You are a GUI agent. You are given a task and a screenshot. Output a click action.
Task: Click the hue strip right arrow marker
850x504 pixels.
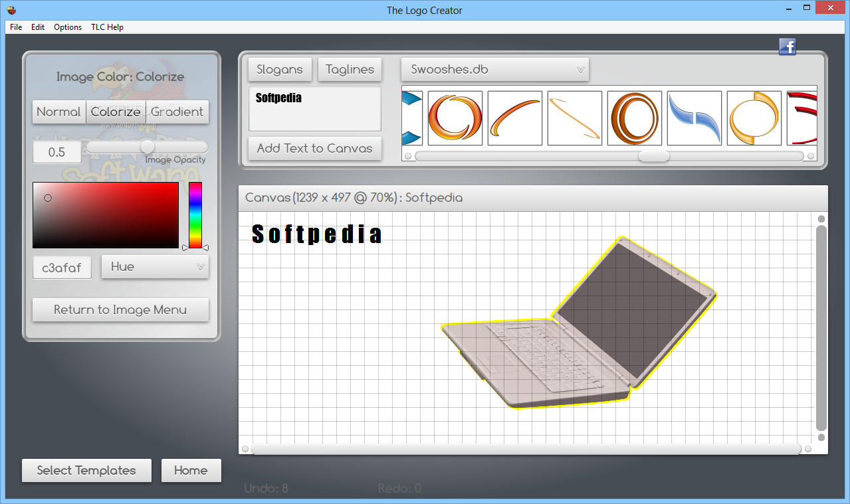point(206,248)
